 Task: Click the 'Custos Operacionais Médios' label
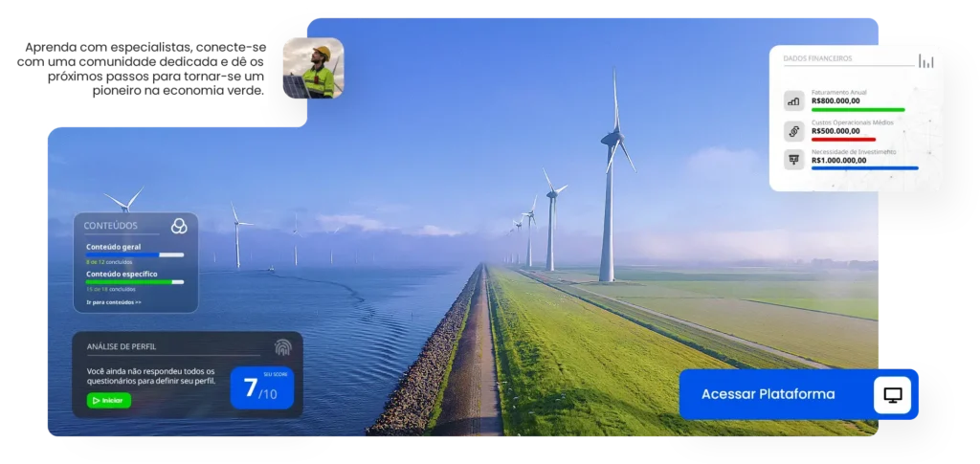click(x=853, y=122)
